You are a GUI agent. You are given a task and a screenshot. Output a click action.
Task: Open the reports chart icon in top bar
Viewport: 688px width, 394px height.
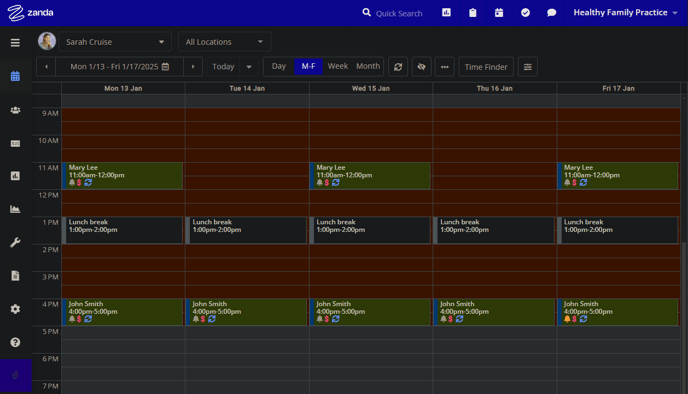[446, 13]
